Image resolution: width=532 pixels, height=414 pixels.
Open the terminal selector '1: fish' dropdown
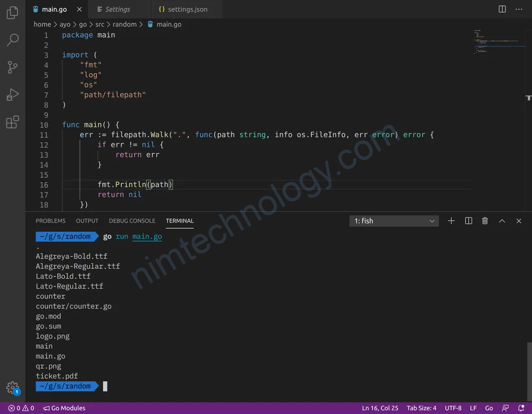point(394,221)
